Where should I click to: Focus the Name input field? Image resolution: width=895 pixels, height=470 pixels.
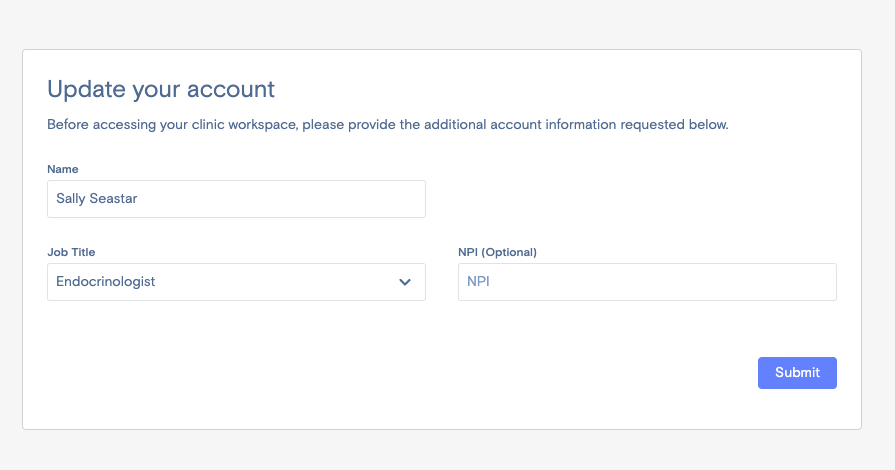point(236,199)
